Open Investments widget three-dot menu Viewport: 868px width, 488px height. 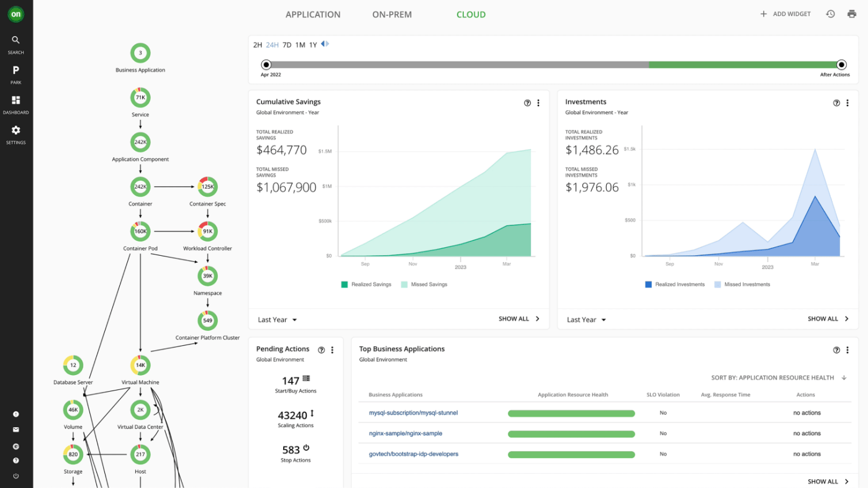coord(848,103)
